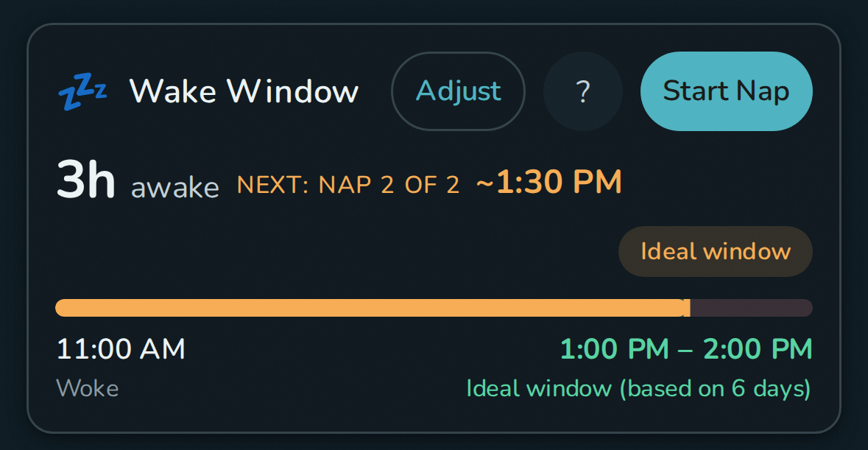Click the progress bar marker near the end
868x450 pixels.
click(688, 307)
